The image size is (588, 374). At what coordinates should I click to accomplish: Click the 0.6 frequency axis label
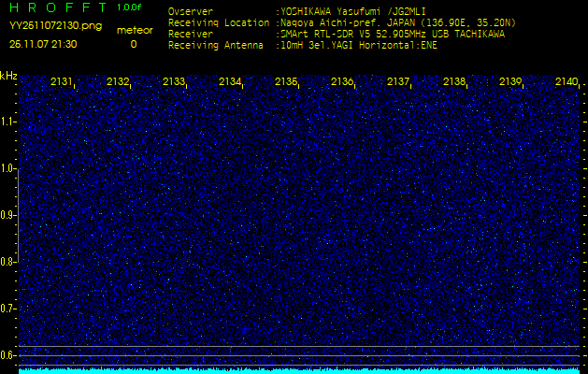click(x=8, y=354)
